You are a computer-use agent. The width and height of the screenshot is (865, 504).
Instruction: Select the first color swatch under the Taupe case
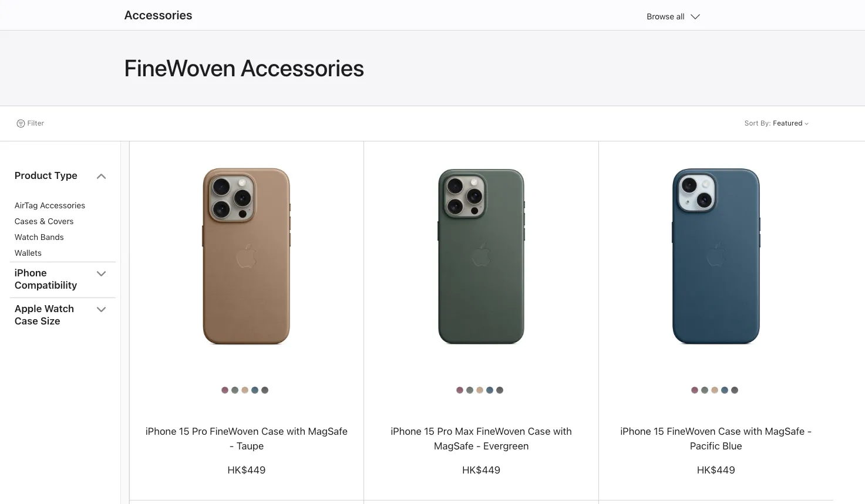225,390
